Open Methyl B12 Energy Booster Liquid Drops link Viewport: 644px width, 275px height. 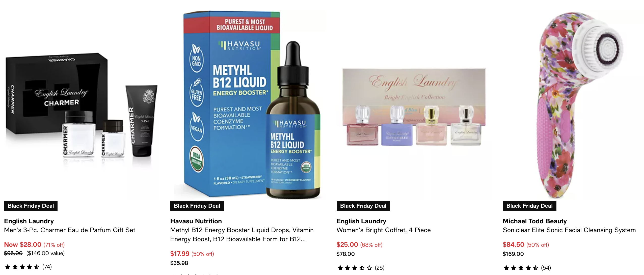[242, 235]
